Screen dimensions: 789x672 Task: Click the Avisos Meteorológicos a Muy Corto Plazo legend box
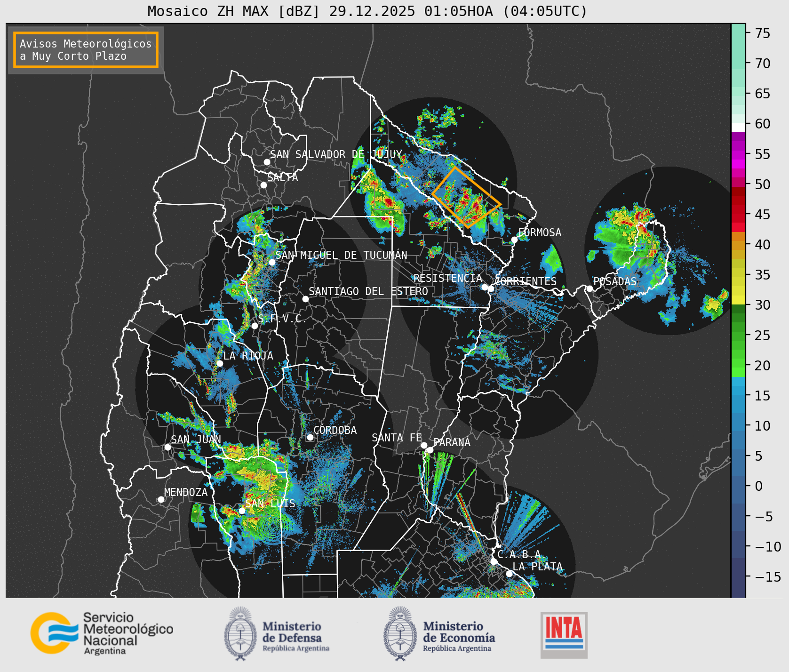pyautogui.click(x=86, y=50)
